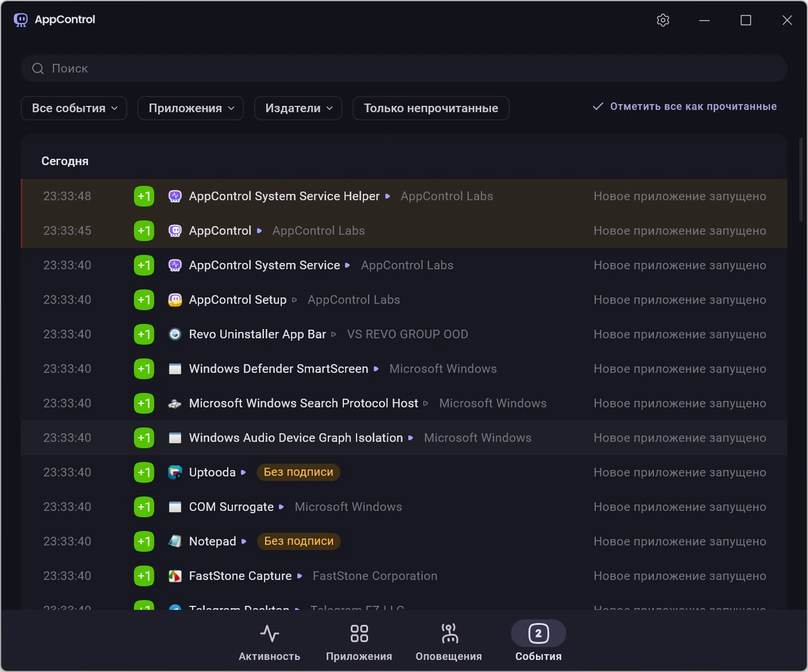Click the Активность pulse icon
The width and height of the screenshot is (808, 672).
[x=269, y=634]
